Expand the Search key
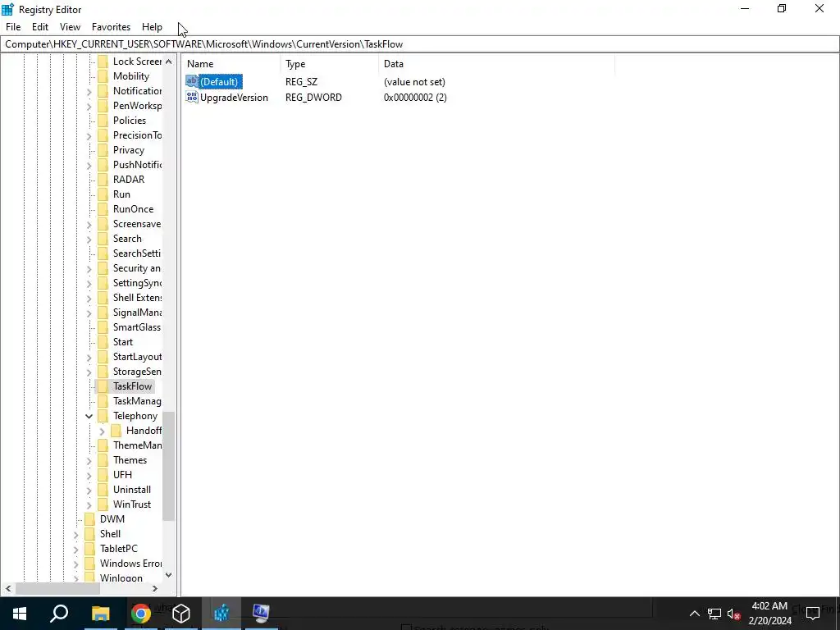Screen dimensions: 840x630 coord(89,240)
